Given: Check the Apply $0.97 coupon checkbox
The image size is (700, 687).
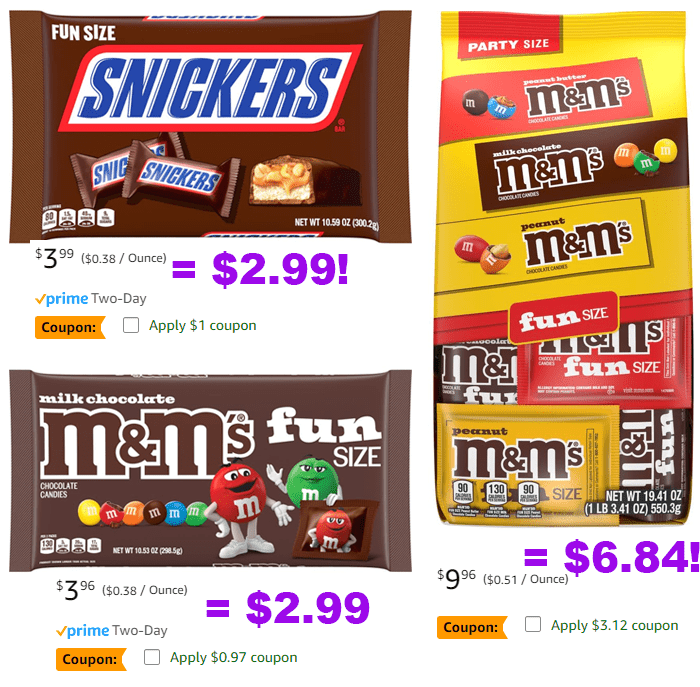Looking at the screenshot, I should [x=152, y=657].
